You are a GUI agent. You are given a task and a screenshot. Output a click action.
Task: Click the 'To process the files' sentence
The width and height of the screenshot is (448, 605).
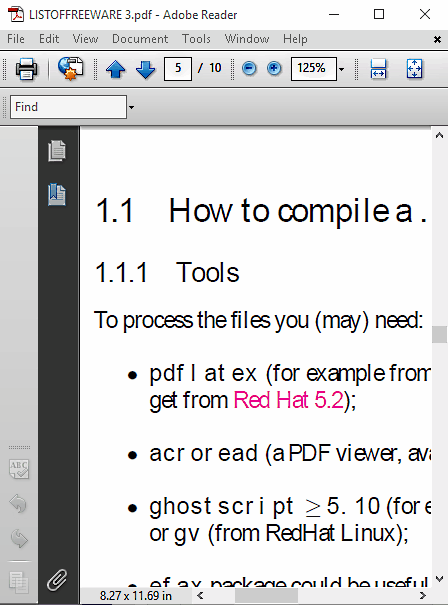(259, 320)
